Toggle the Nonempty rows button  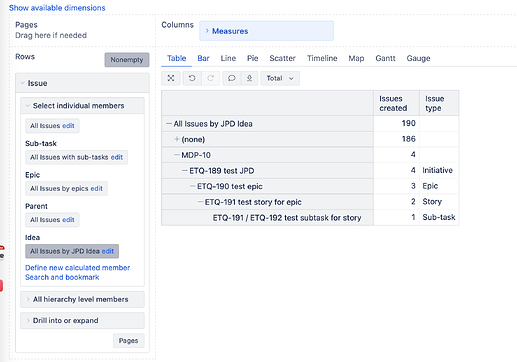click(x=127, y=60)
